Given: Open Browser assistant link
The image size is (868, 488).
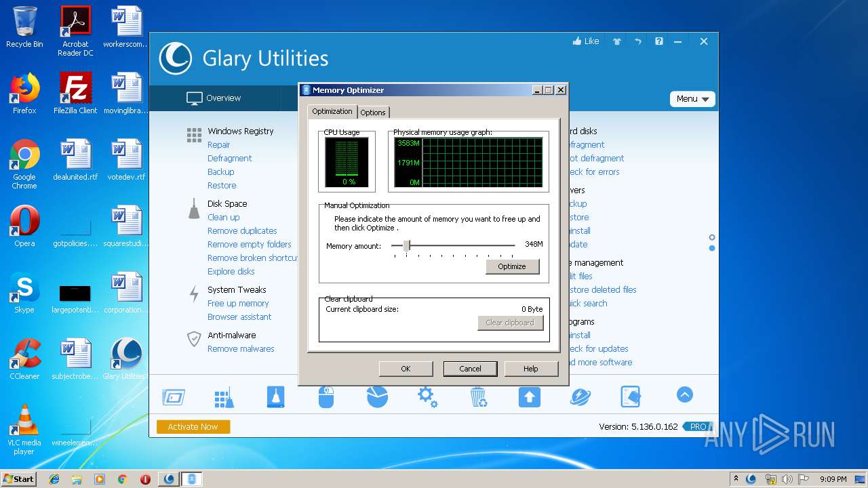Looking at the screenshot, I should pos(239,317).
